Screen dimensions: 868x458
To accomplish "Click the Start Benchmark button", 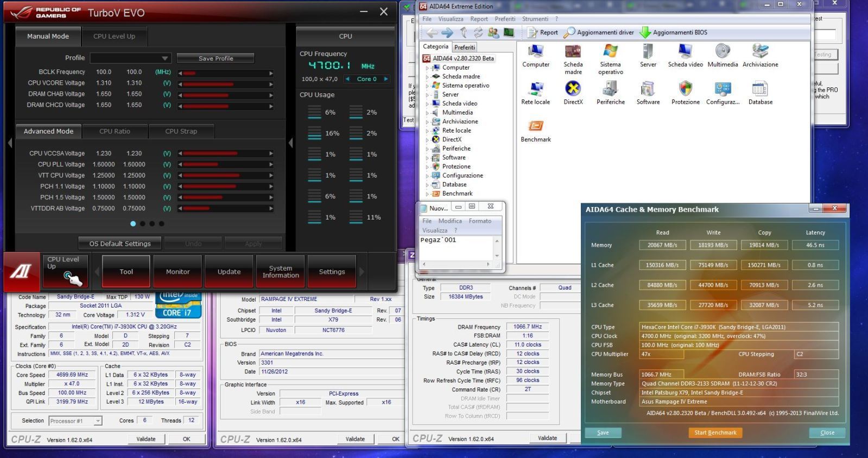I will 715,432.
